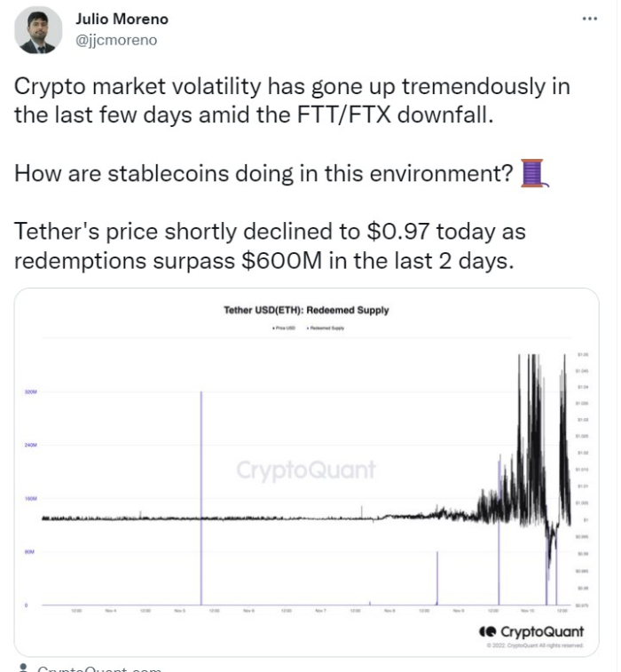The width and height of the screenshot is (621, 672).
Task: Click the tweet text about Tether's price decline
Action: pos(271,246)
